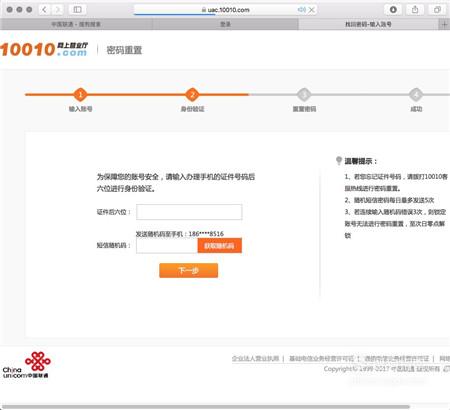Mute tab audio via speaker icon

(301, 10)
